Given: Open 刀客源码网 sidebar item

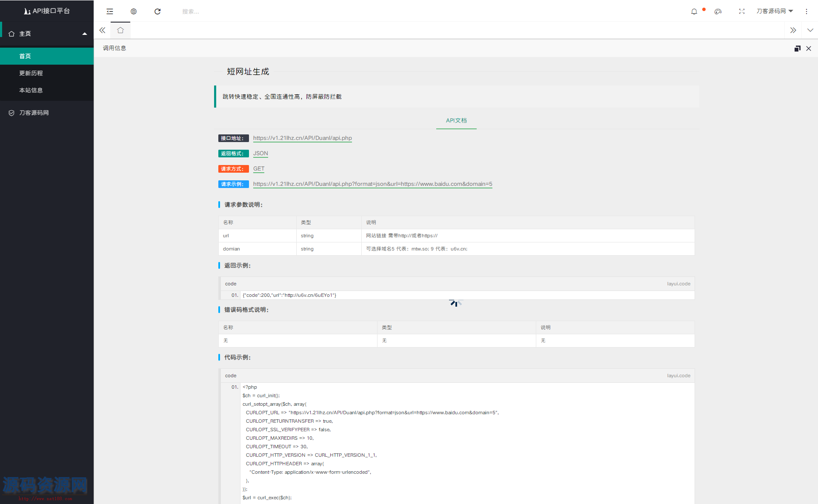Looking at the screenshot, I should click(47, 113).
